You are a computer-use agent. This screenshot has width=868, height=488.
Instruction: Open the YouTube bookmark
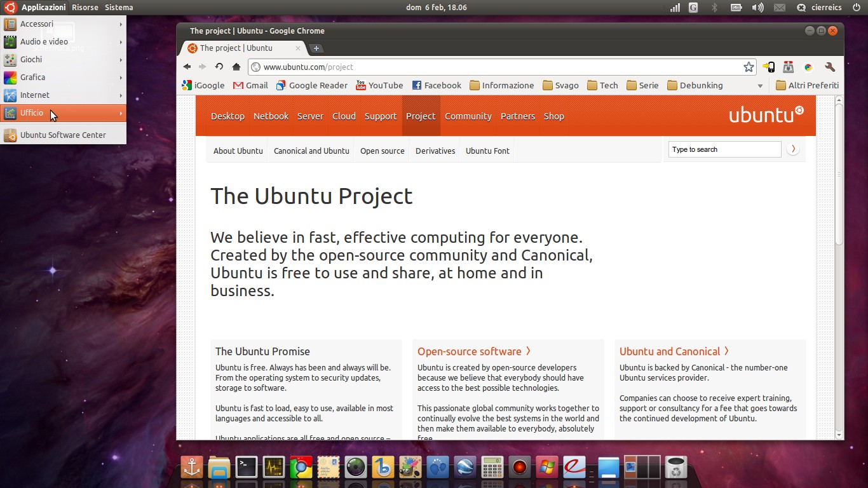(379, 85)
